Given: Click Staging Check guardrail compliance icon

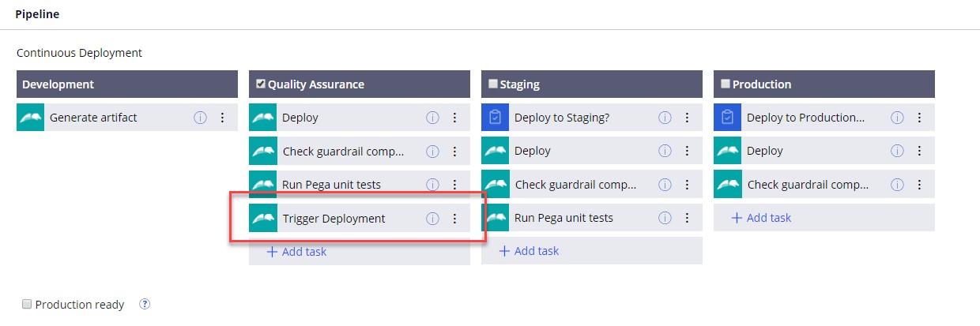Looking at the screenshot, I should point(495,184).
